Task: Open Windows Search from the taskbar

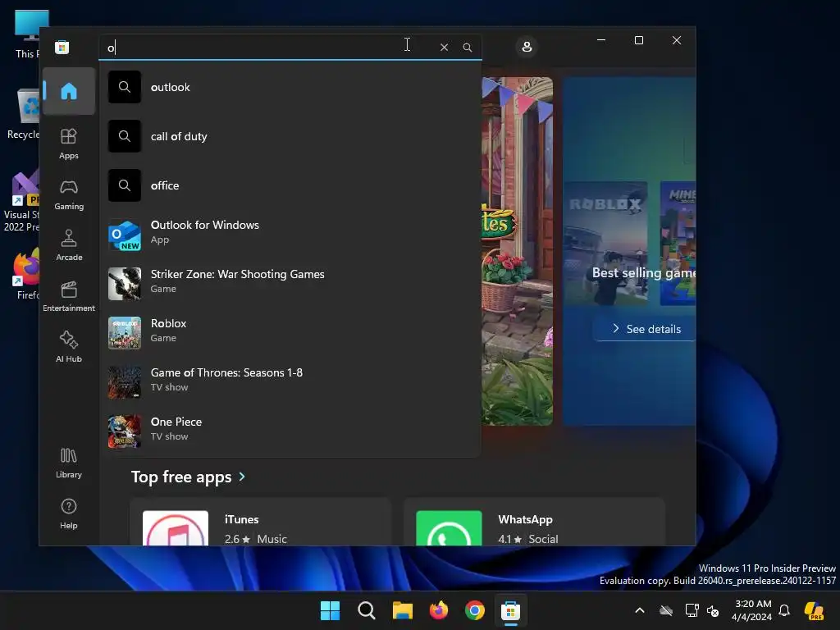Action: tap(367, 610)
